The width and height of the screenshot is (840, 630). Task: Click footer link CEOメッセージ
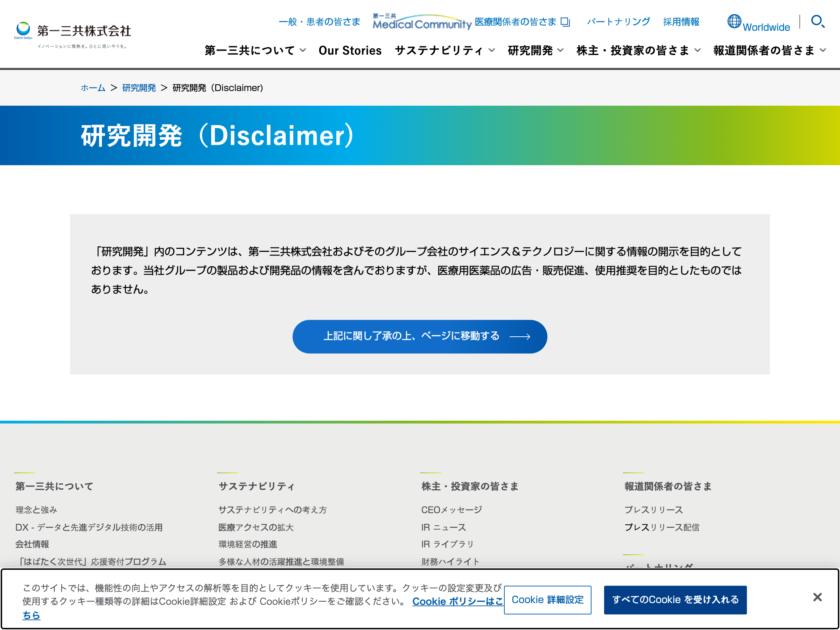(x=451, y=510)
